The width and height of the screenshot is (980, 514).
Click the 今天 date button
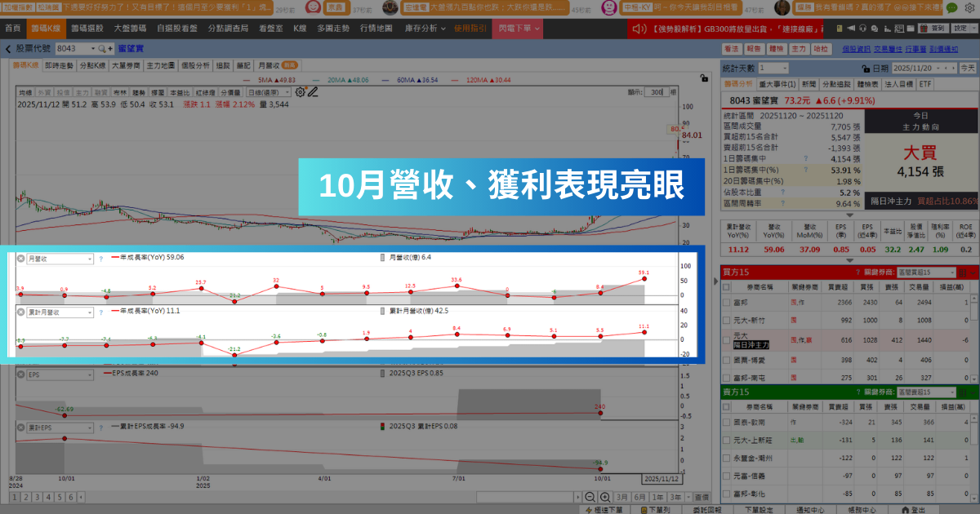coord(967,69)
